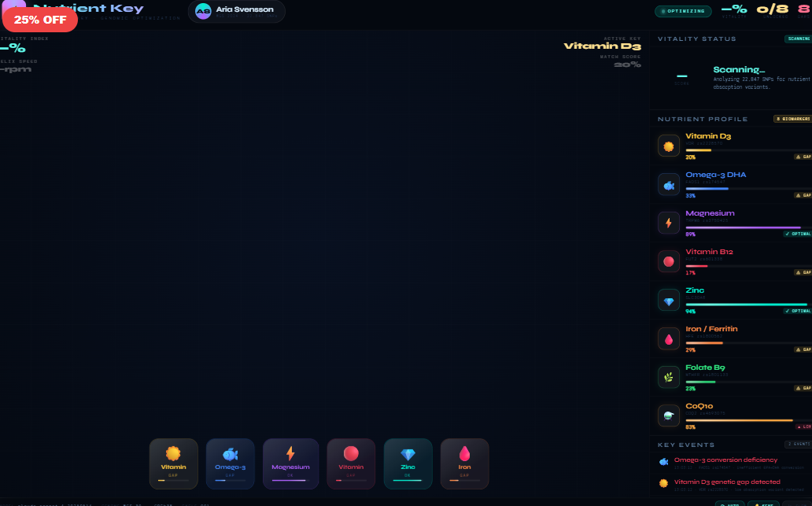Open the Vitamin D3 genetic gap detected event
812x506 pixels.
click(x=727, y=482)
